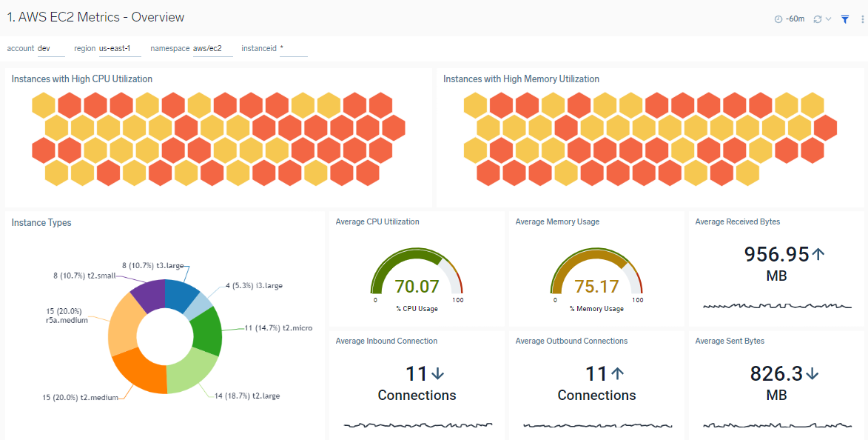868x440 pixels.
Task: Click the 15 (20.0%) t2.medium label
Action: [80, 397]
